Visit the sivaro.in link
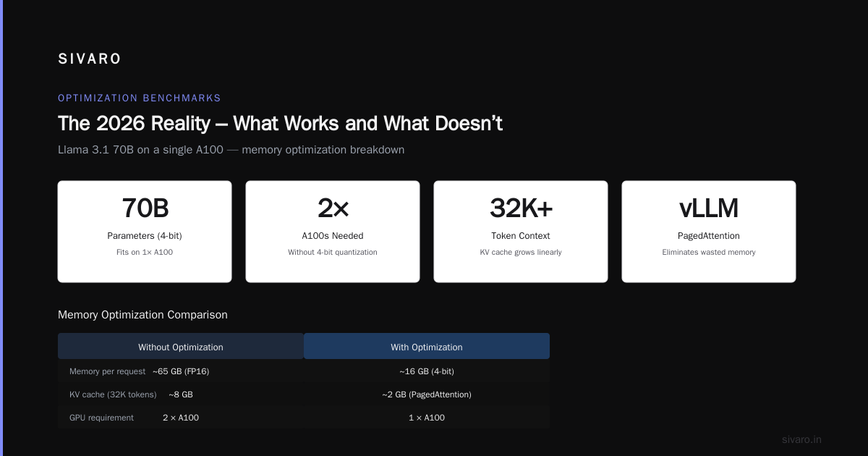The image size is (868, 456). click(801, 439)
